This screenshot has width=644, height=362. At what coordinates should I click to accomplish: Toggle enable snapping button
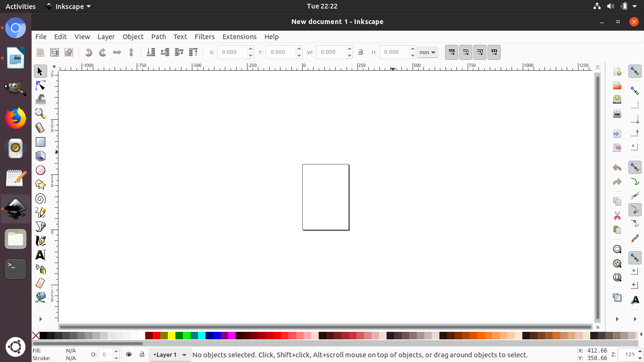point(635,71)
